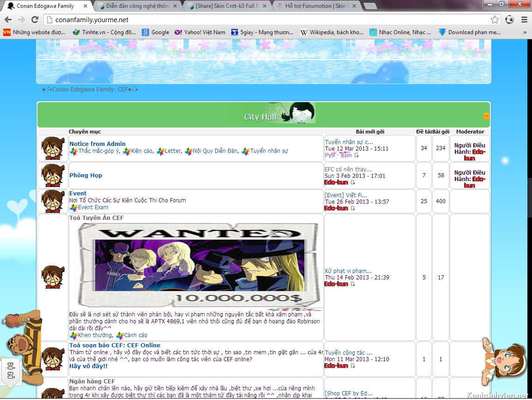Open latest post EFC có nên thay...
The image size is (532, 400).
click(348, 170)
